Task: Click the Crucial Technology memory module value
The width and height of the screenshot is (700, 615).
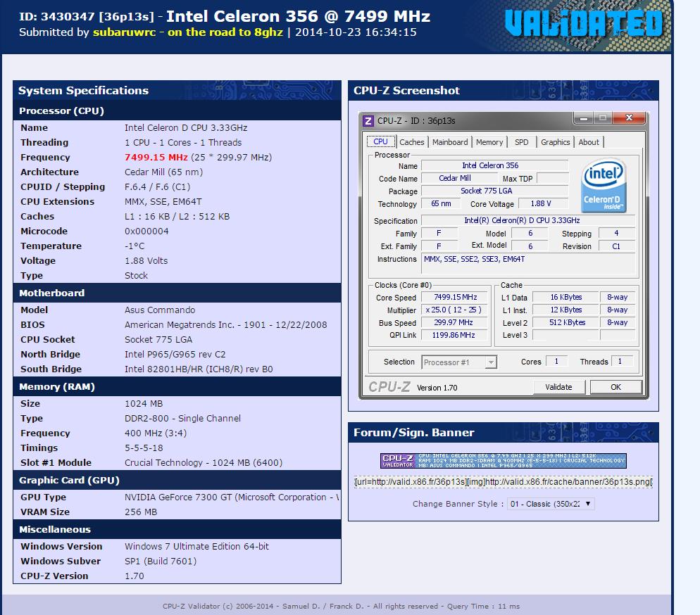Action: click(x=204, y=463)
